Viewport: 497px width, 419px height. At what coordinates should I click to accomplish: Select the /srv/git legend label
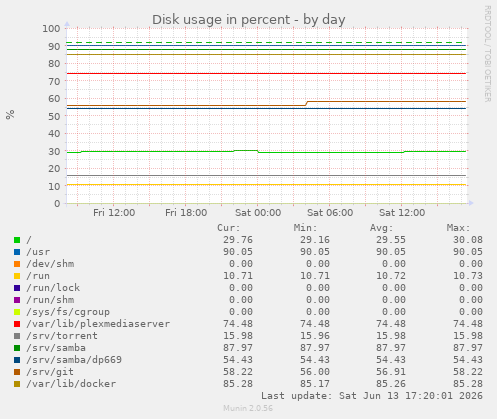(50, 372)
